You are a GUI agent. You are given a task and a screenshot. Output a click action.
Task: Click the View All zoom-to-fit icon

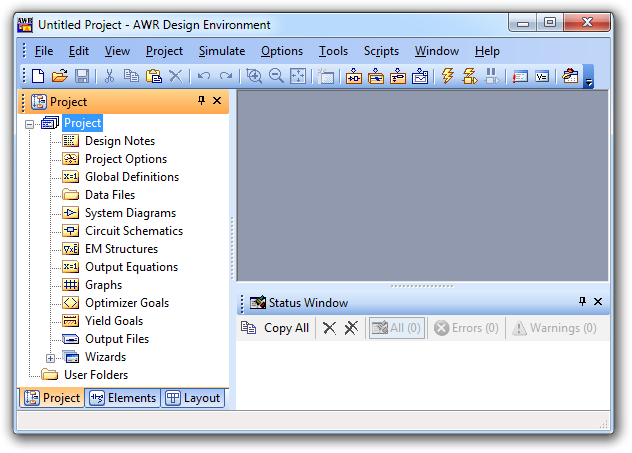point(298,76)
